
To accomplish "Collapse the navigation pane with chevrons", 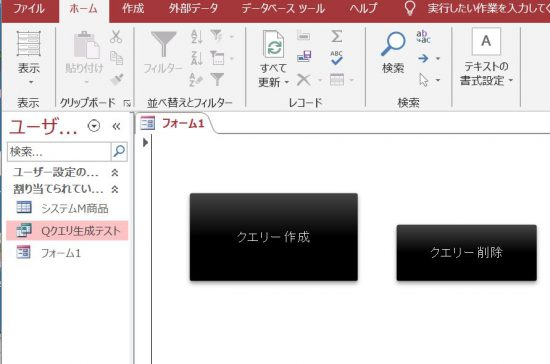I will [116, 126].
